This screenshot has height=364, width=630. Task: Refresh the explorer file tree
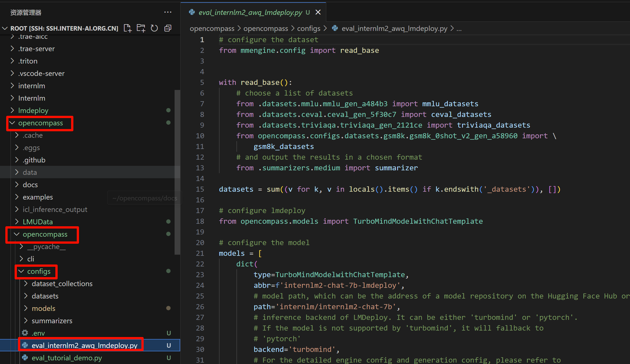tap(154, 28)
